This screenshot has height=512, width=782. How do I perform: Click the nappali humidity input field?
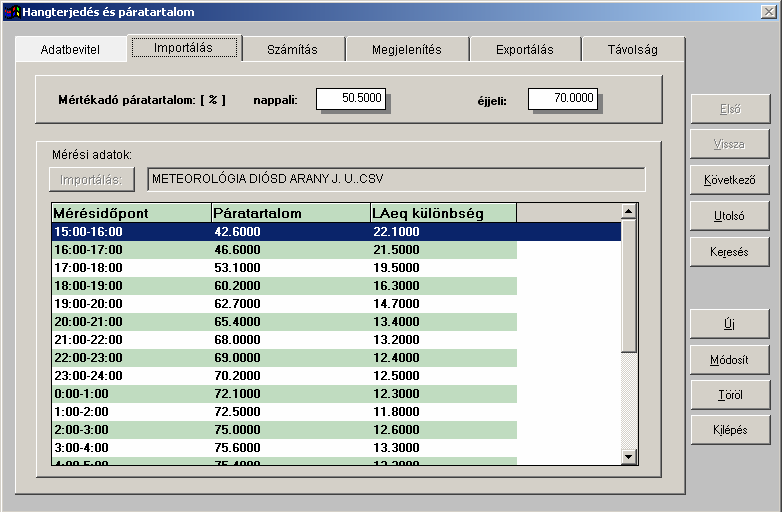351,98
